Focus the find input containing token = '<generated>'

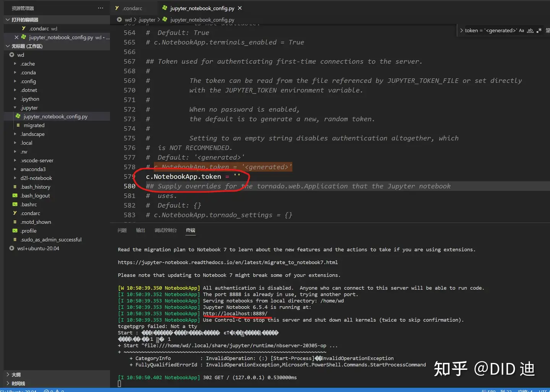[x=491, y=31]
